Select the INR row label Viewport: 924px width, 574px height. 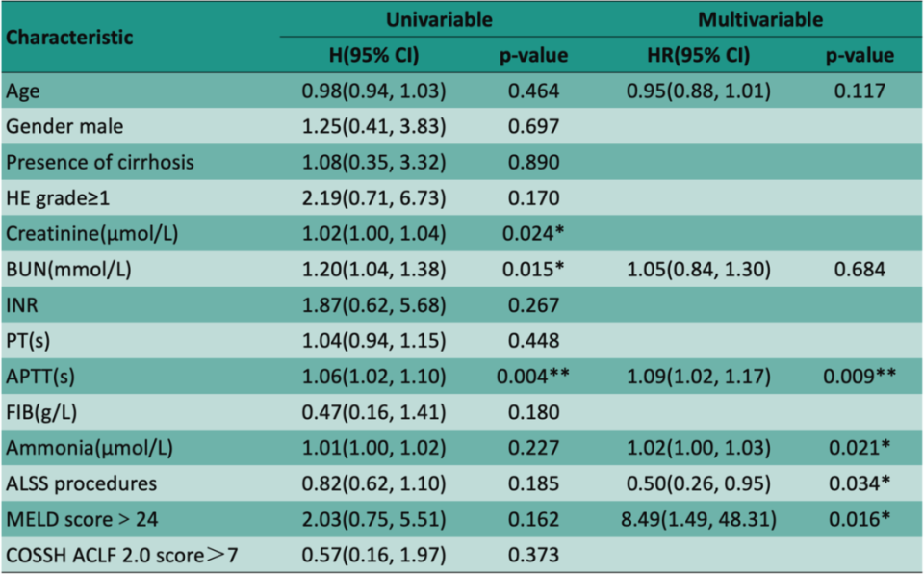pyautogui.click(x=21, y=305)
